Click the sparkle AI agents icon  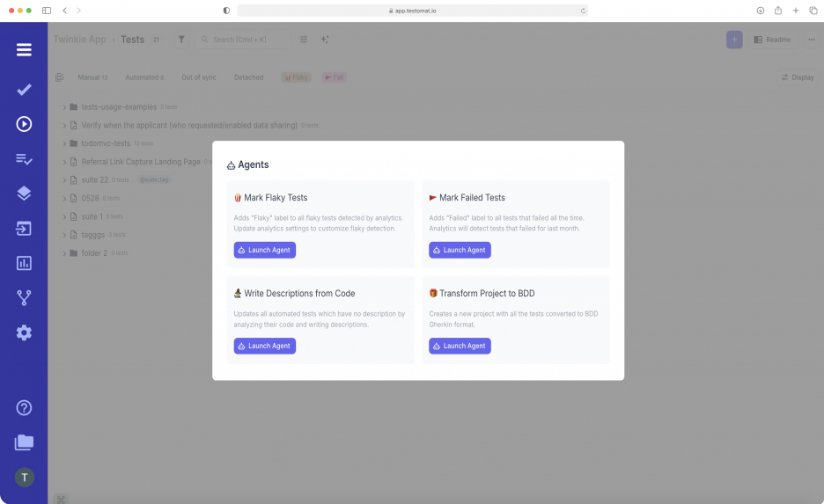pos(325,40)
